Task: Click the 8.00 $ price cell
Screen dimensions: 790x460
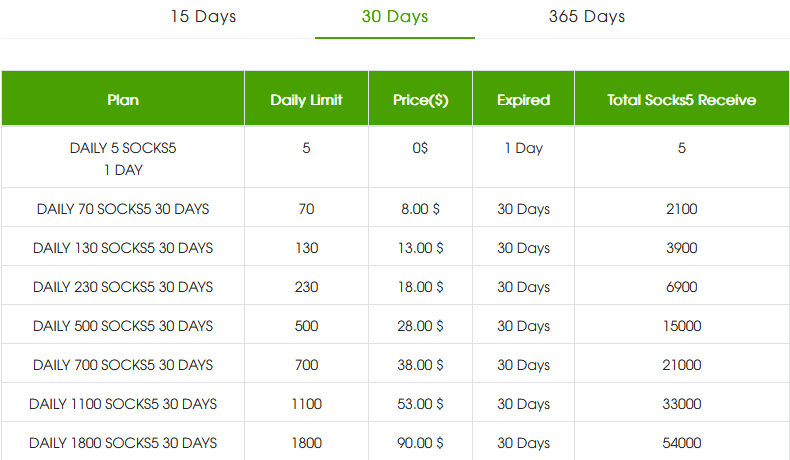Action: click(x=420, y=209)
